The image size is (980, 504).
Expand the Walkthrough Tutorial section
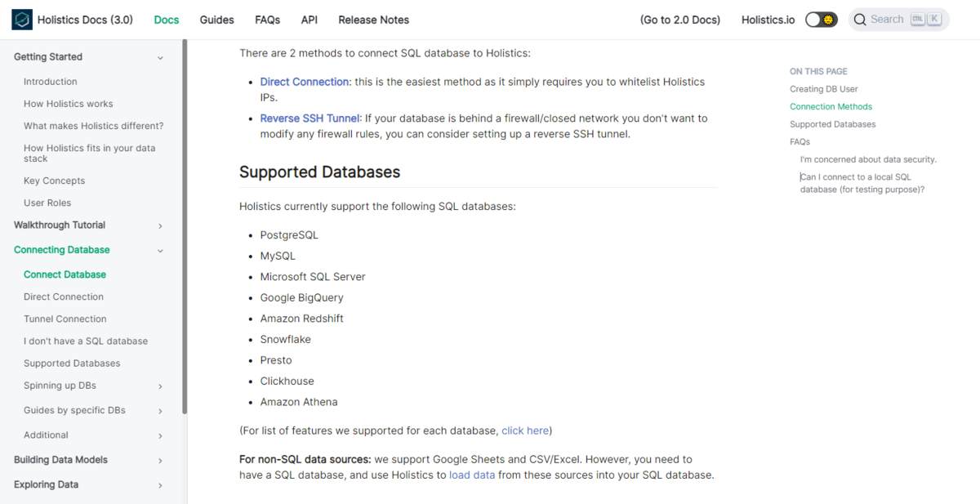pyautogui.click(x=160, y=225)
